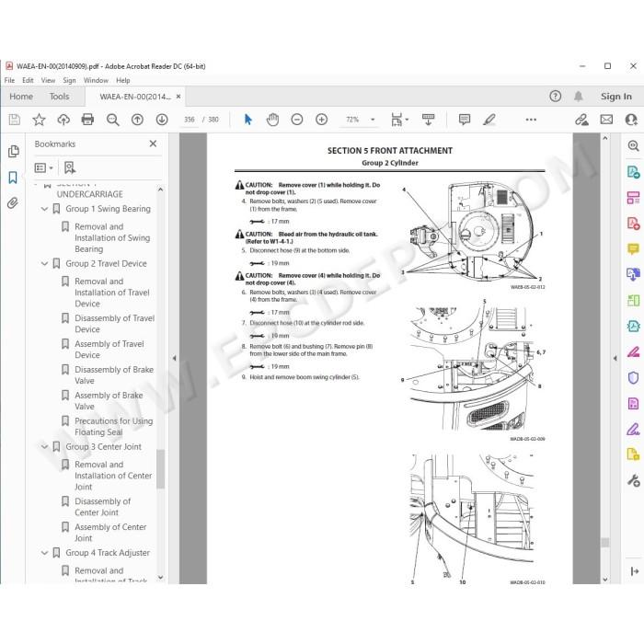644x644 pixels.
Task: Open Removal and Installation of Swing Bearing
Action: pos(112,237)
